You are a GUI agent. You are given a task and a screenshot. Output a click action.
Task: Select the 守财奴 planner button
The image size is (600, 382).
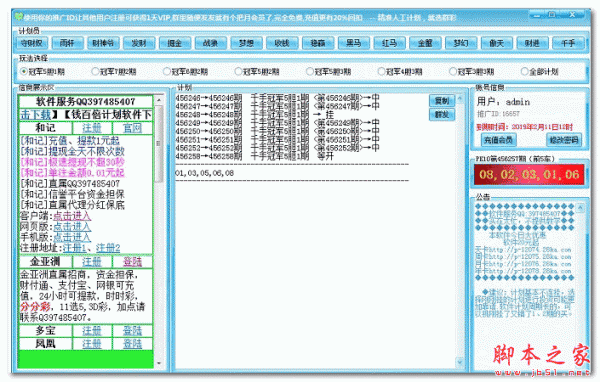click(x=32, y=43)
